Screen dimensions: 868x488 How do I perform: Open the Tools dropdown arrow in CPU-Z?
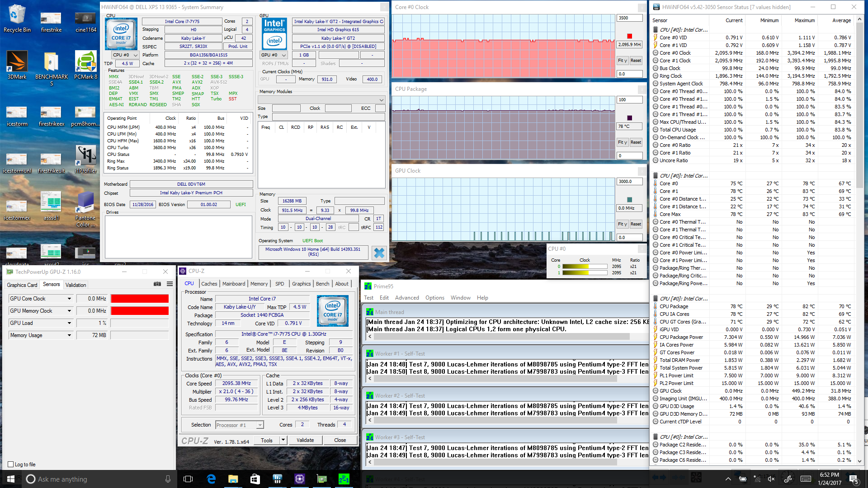(283, 440)
